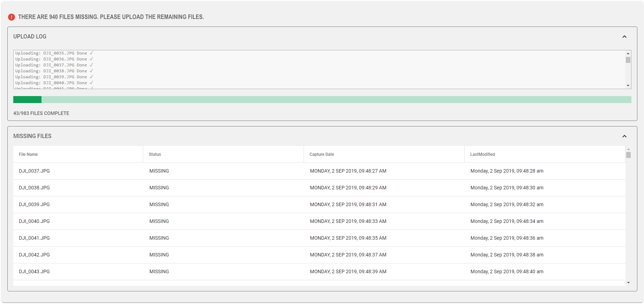Select the DJI_0040.JPG file name cell
The image size is (644, 305).
tap(34, 221)
